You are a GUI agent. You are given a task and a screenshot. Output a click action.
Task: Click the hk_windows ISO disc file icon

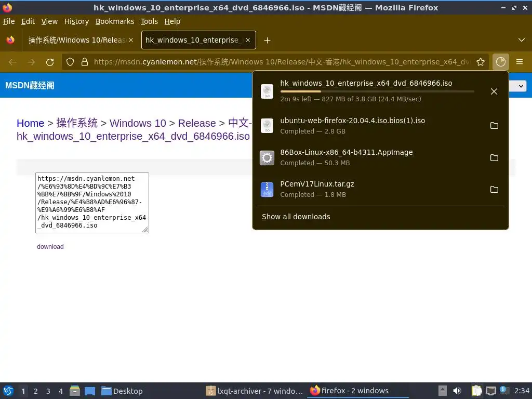pos(267,91)
